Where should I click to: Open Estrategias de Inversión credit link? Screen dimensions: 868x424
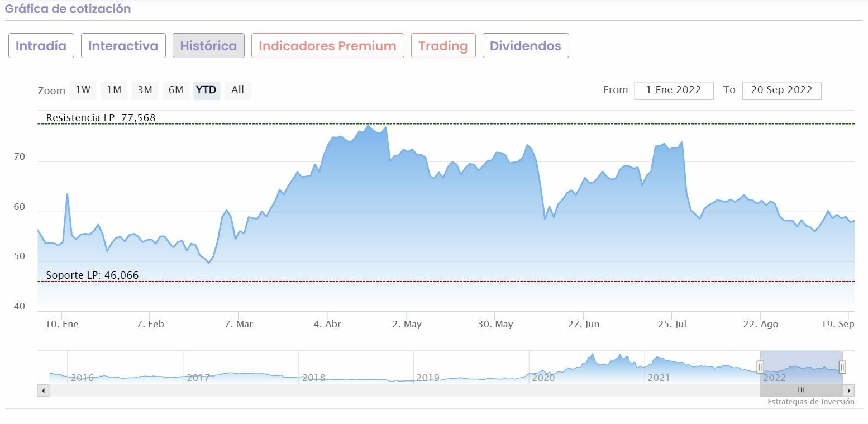click(810, 402)
